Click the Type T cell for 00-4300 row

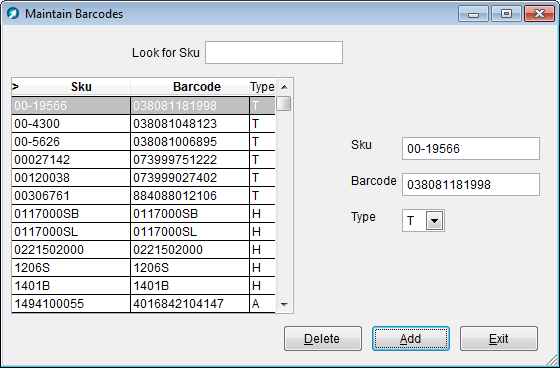point(262,124)
